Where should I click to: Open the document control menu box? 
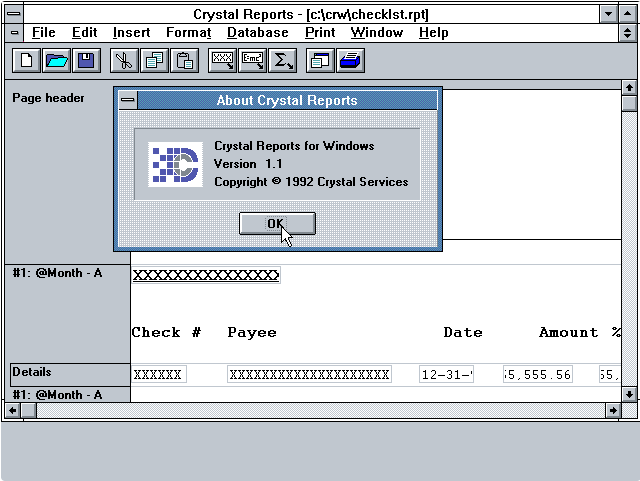(14, 33)
